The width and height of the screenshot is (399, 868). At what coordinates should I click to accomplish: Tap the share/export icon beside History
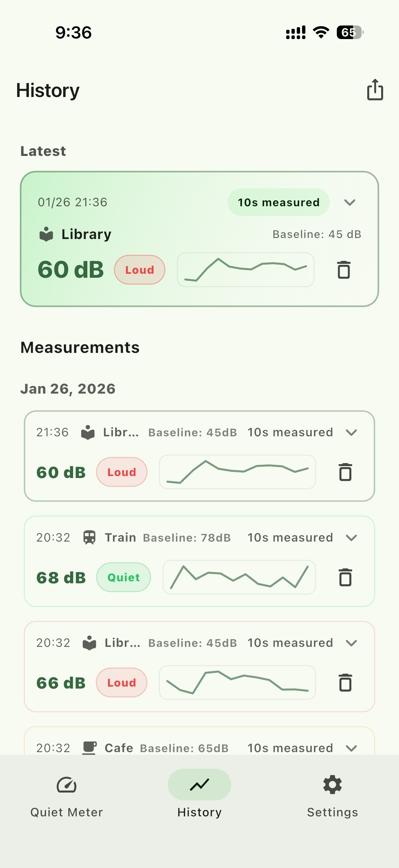(x=375, y=90)
